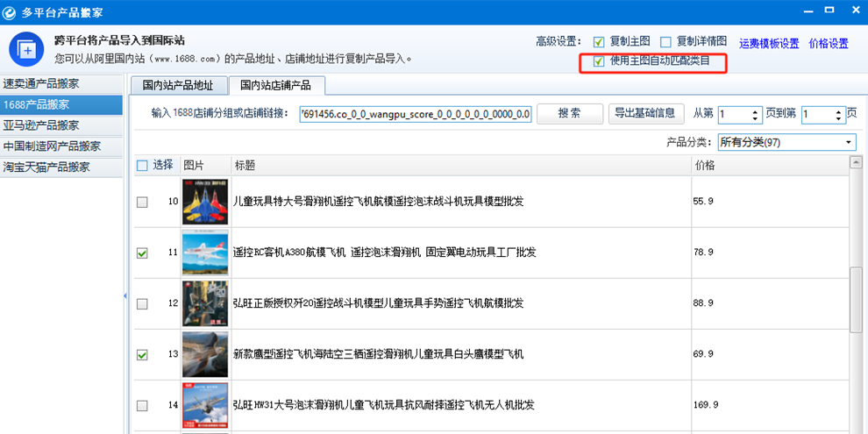Toggle 使用主图自动匹配类目 checkbox
The image size is (868, 434).
click(599, 61)
